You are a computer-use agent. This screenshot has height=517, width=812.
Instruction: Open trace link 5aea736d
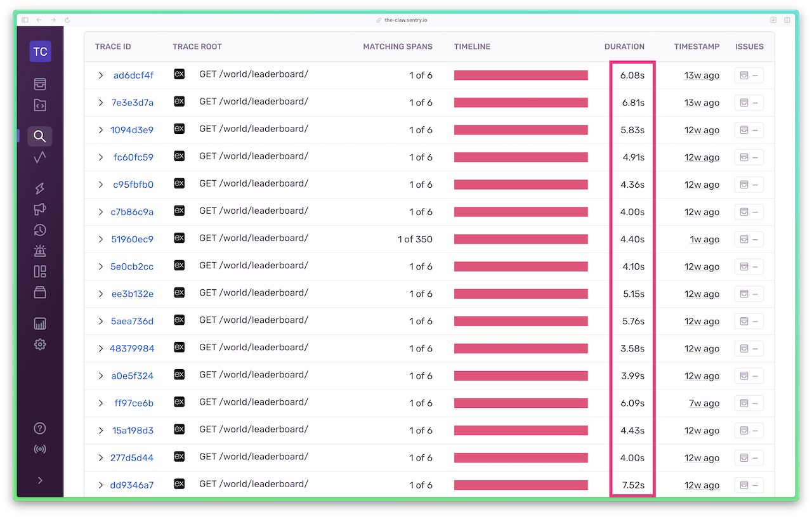(132, 321)
